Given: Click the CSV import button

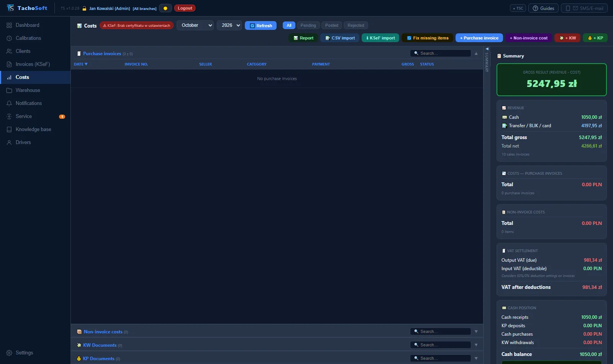Looking at the screenshot, I should point(340,38).
